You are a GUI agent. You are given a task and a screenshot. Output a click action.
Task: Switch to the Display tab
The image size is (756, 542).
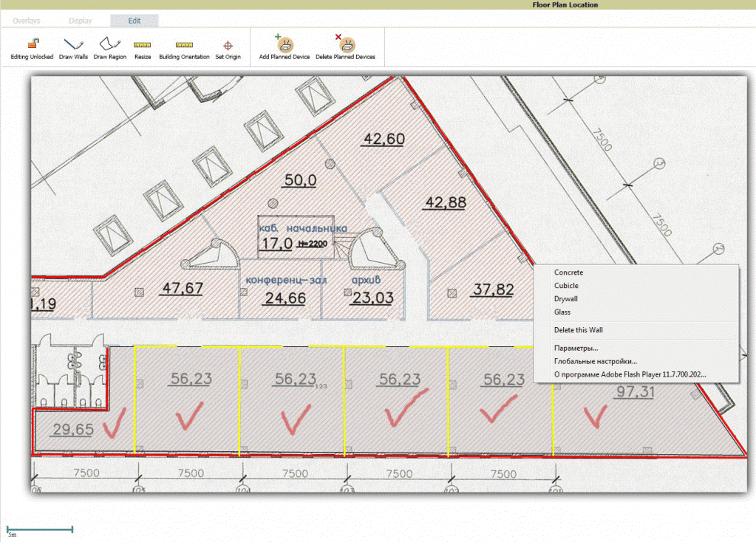click(80, 21)
